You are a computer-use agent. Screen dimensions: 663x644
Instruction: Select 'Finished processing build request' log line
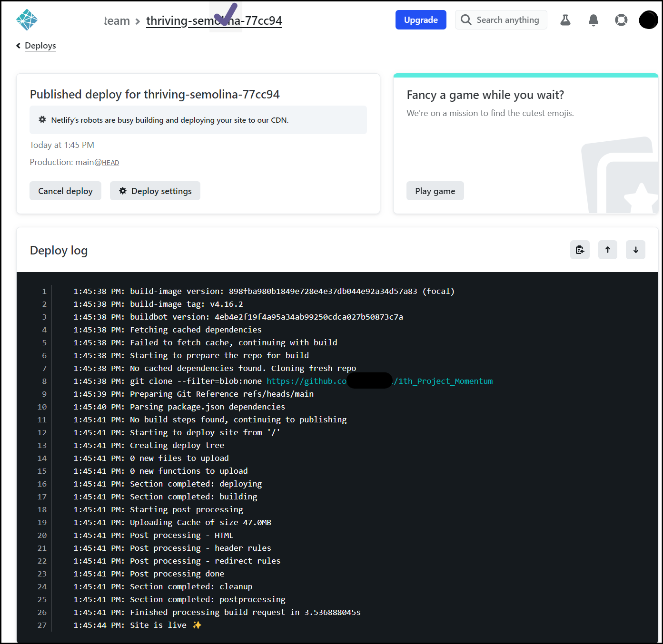point(217,612)
